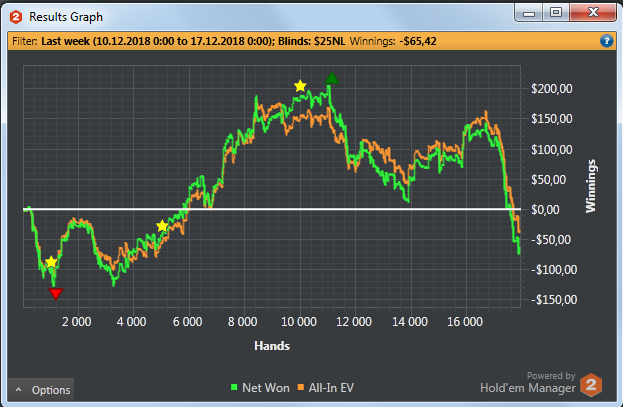Click the Net Won legend label
This screenshot has height=407, width=623.
click(266, 388)
